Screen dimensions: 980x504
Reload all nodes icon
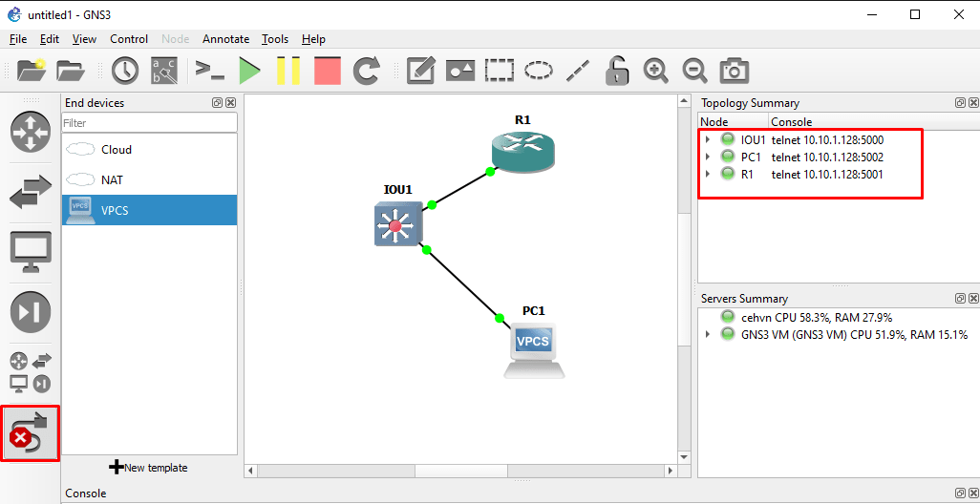pos(367,71)
